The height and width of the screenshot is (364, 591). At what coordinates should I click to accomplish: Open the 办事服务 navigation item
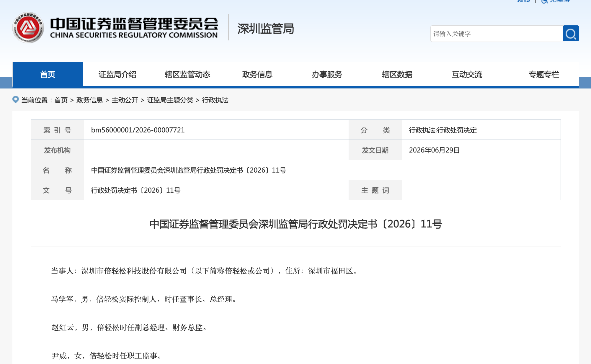click(327, 74)
